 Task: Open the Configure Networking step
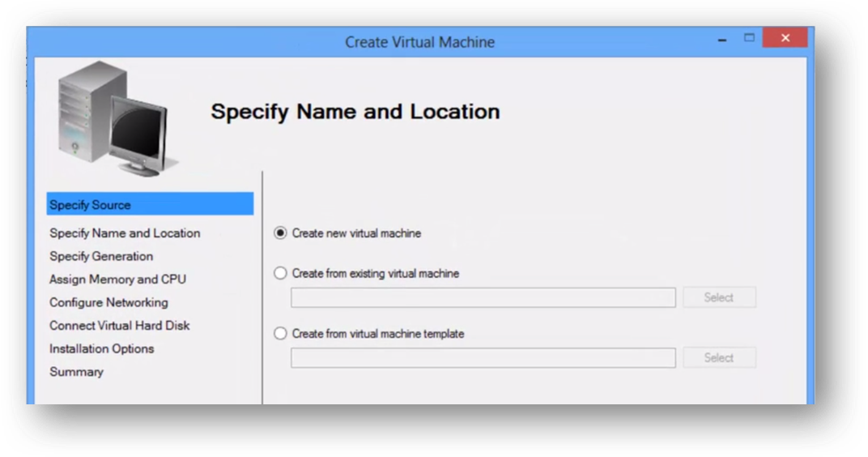coord(108,302)
